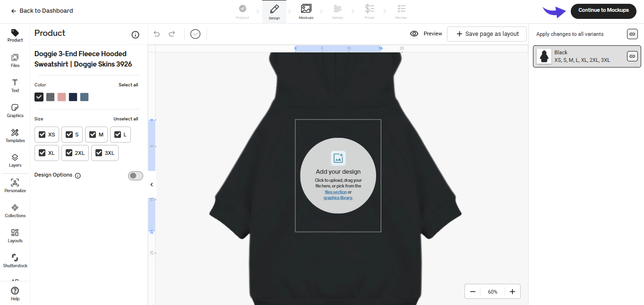Screen dimensions: 644x305
Task: Open the Collections sidebar panel
Action: click(x=15, y=211)
